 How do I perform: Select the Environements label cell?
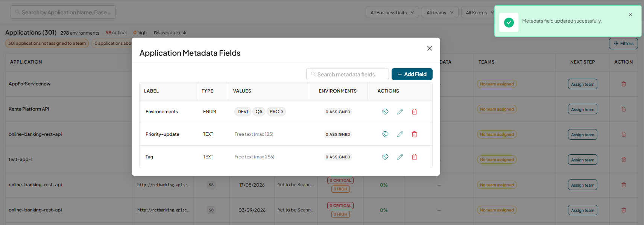tap(162, 112)
